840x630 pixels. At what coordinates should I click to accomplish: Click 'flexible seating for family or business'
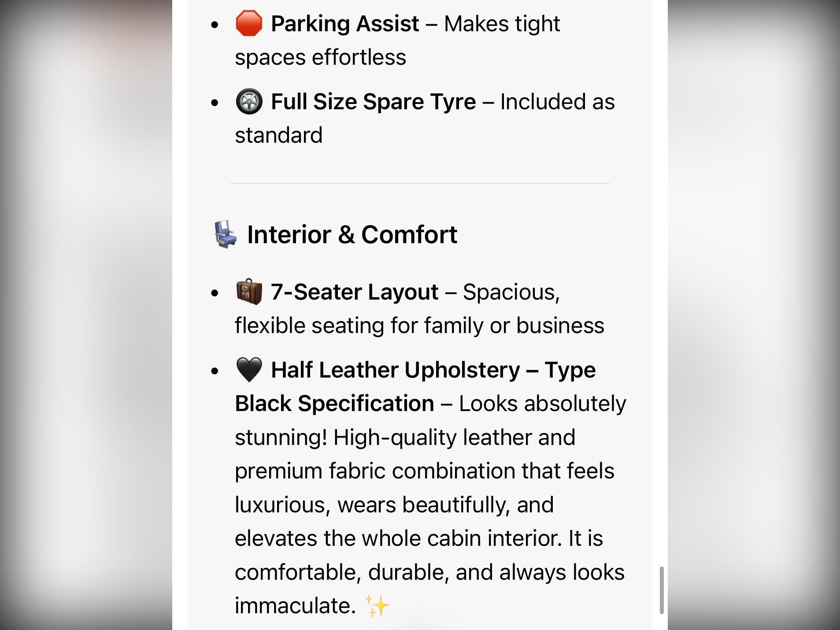pos(419,326)
